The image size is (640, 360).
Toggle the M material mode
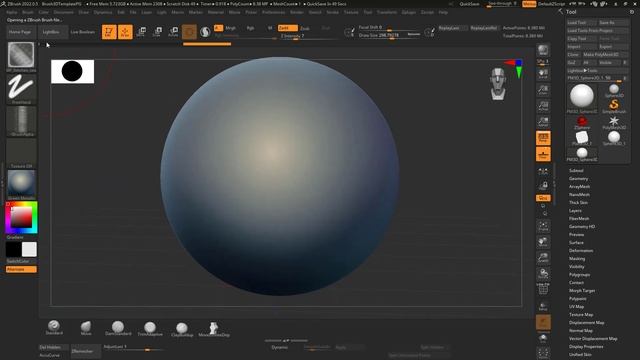tap(270, 28)
